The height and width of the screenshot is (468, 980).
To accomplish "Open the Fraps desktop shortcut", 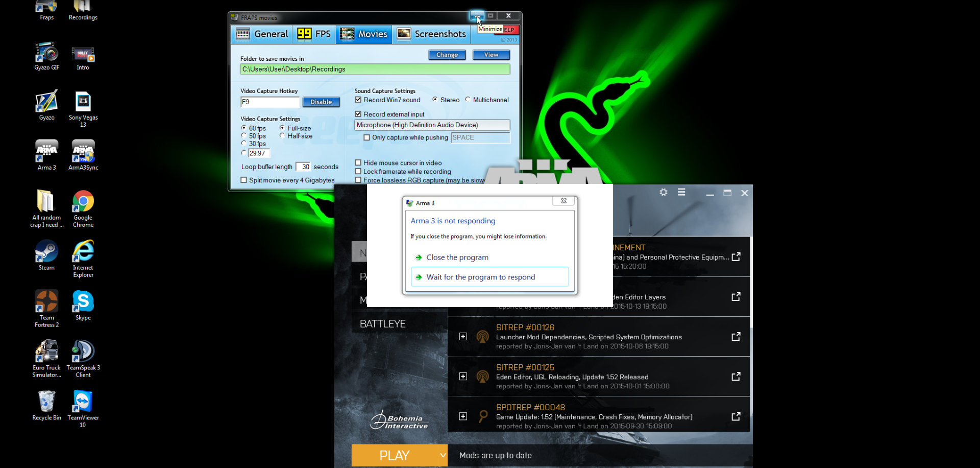I will pyautogui.click(x=46, y=10).
